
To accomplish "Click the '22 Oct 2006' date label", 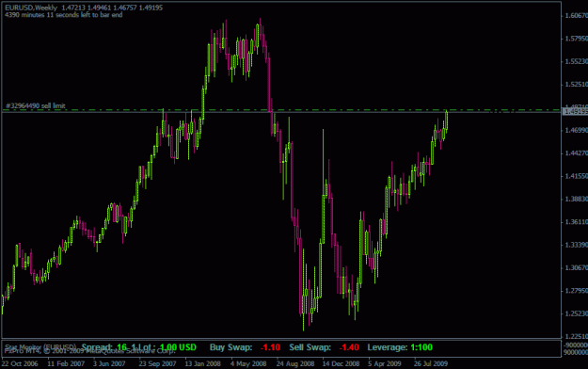I will [x=20, y=363].
